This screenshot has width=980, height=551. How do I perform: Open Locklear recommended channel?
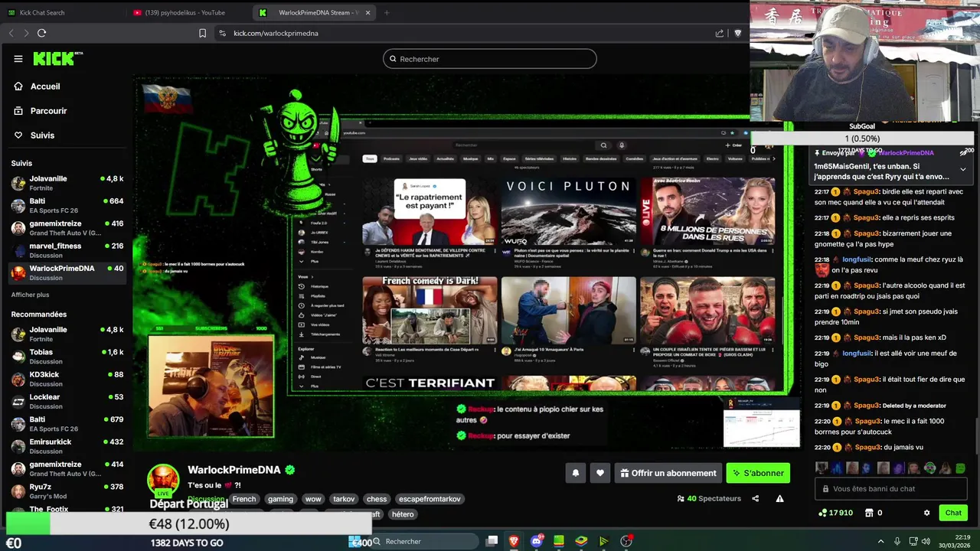pos(67,401)
